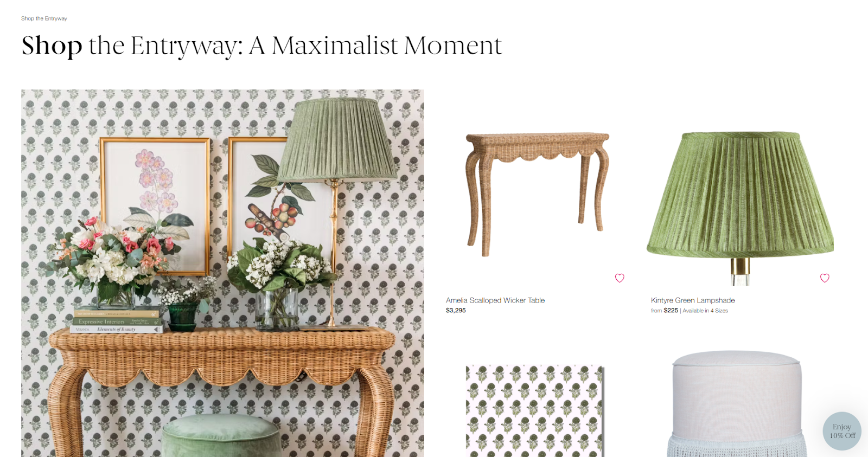Click the green velvet ottoman in photo
868x457 pixels.
(221, 436)
